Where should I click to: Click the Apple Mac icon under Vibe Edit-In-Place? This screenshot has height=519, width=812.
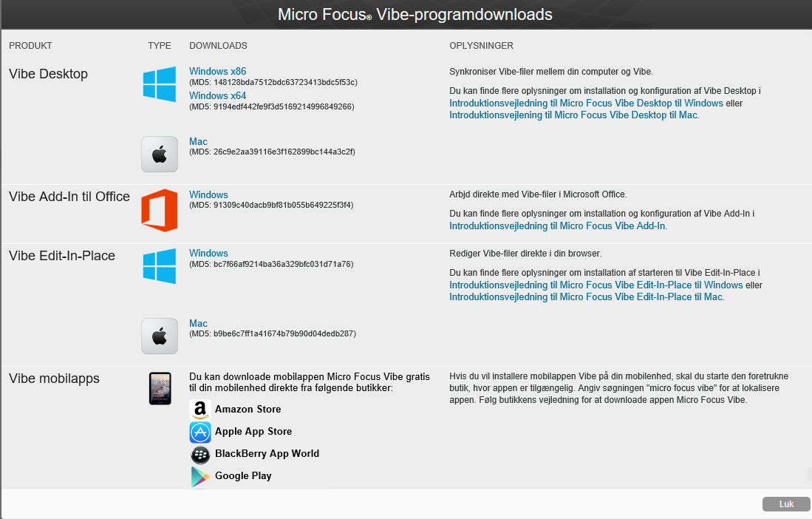[160, 336]
